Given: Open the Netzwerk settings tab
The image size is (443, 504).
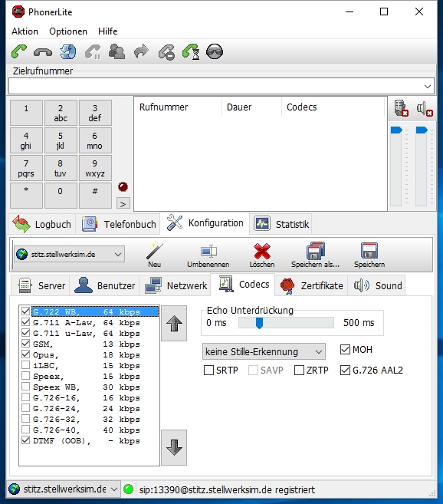Looking at the screenshot, I should (176, 285).
